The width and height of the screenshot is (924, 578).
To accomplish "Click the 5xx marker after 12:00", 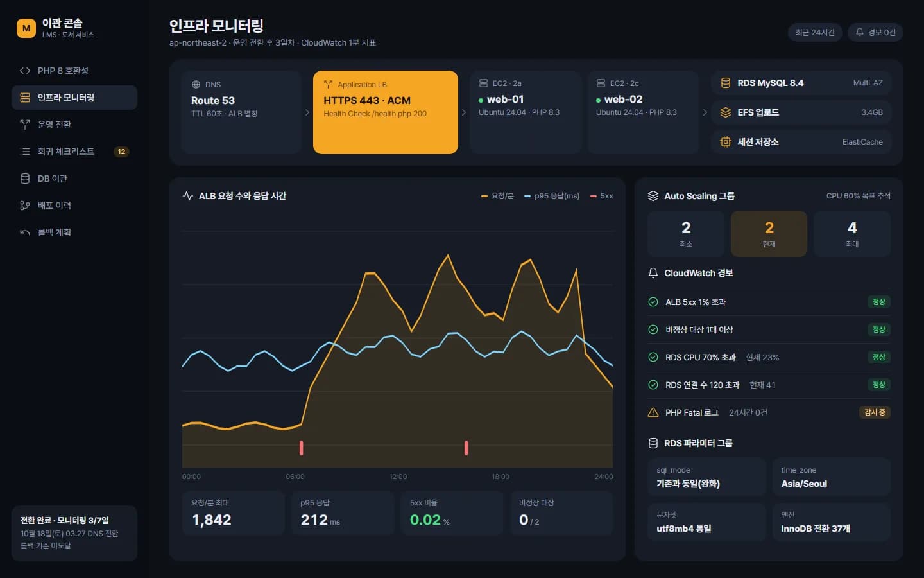I will 466,448.
